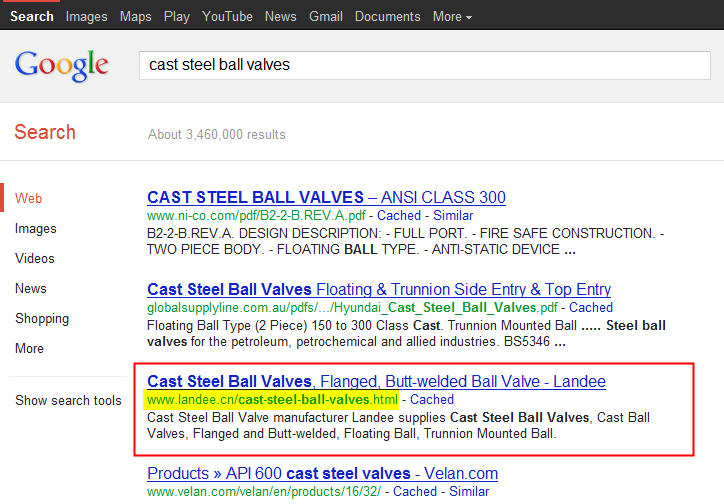
Task: Select Search in the top navigation bar
Action: point(32,17)
